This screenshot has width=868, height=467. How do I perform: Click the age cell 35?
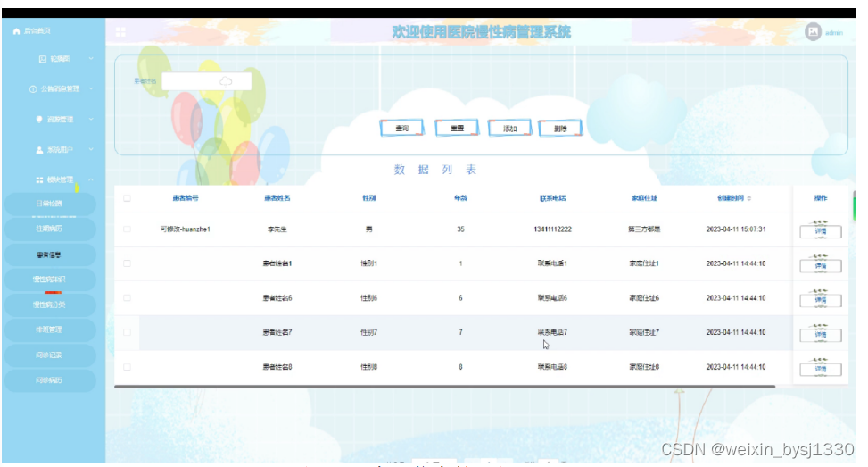(460, 229)
